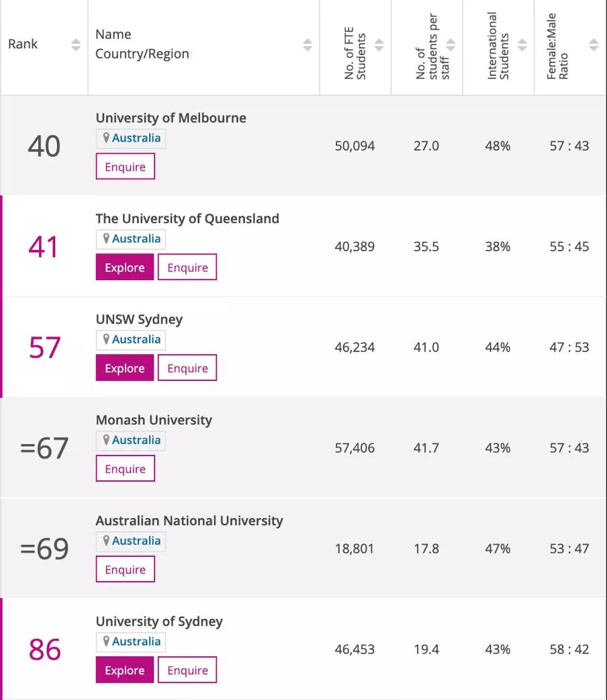
Task: Enquire about Australian National University
Action: pyautogui.click(x=126, y=570)
